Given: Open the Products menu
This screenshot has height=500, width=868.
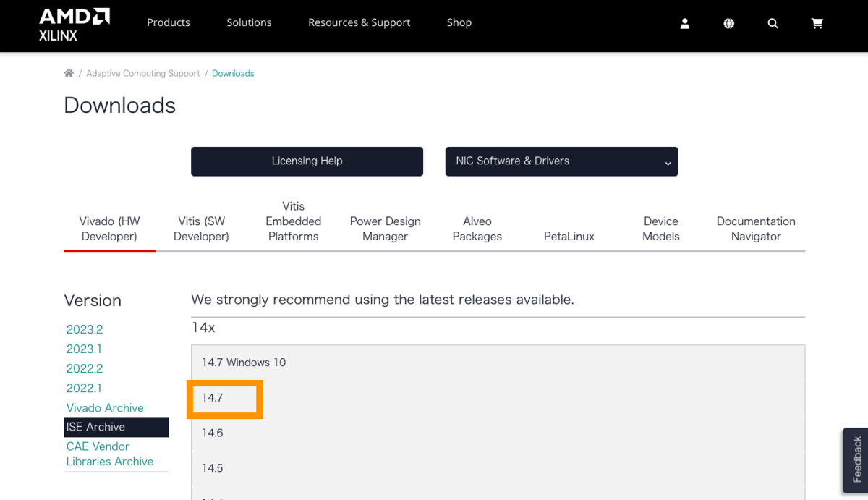Looking at the screenshot, I should tap(168, 22).
